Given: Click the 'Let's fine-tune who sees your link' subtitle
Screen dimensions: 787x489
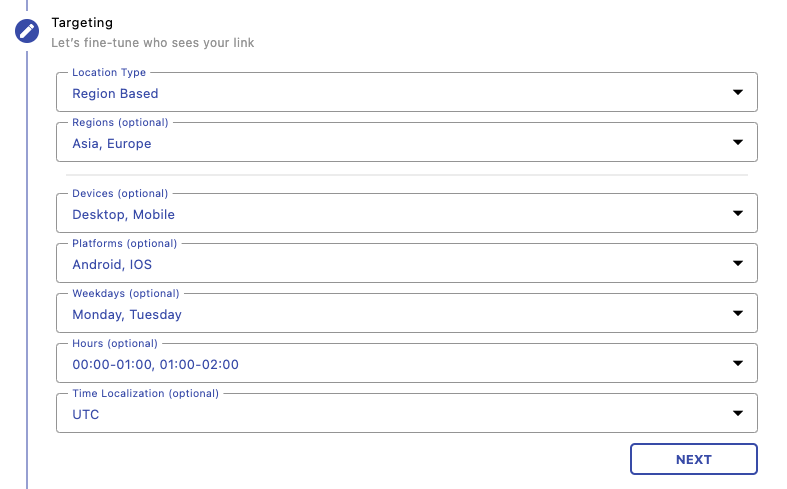Looking at the screenshot, I should click(x=152, y=43).
